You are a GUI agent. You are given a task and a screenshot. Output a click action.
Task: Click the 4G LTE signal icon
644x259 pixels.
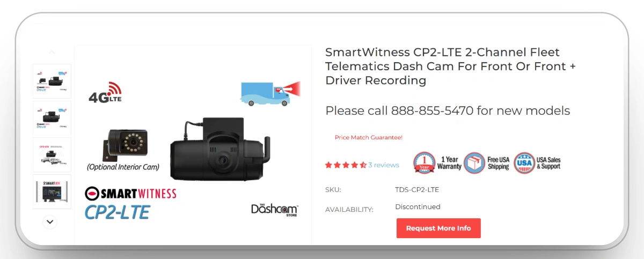click(x=105, y=93)
